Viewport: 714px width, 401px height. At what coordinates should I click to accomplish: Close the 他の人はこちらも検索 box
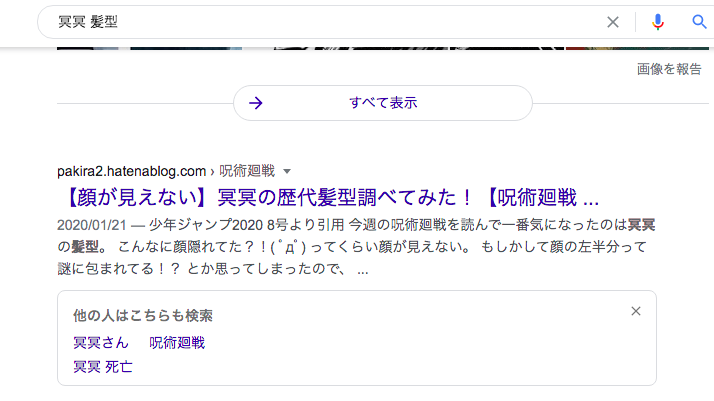point(636,311)
